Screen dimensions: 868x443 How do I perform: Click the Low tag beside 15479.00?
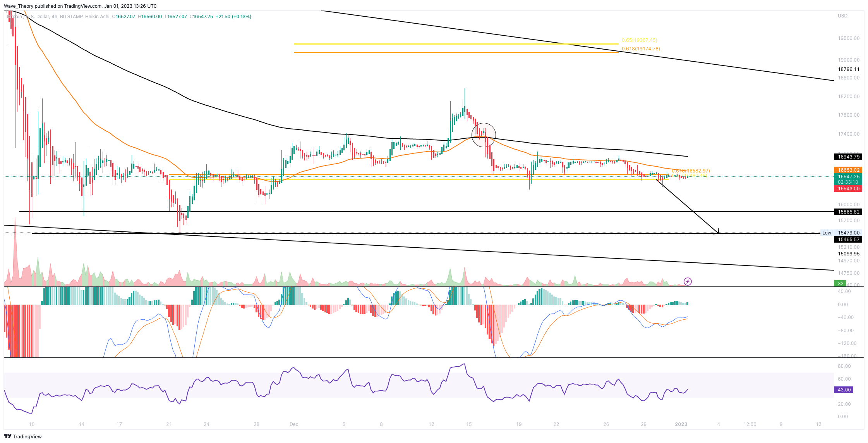pos(827,233)
